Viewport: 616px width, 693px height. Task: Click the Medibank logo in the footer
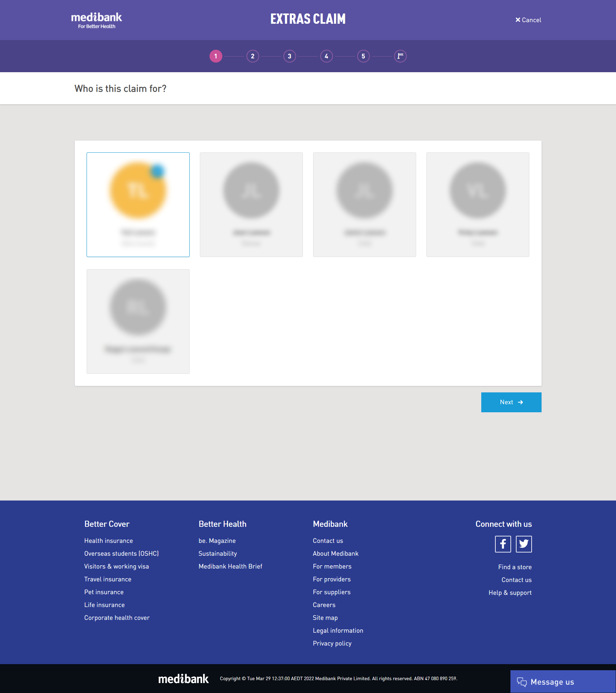point(184,679)
